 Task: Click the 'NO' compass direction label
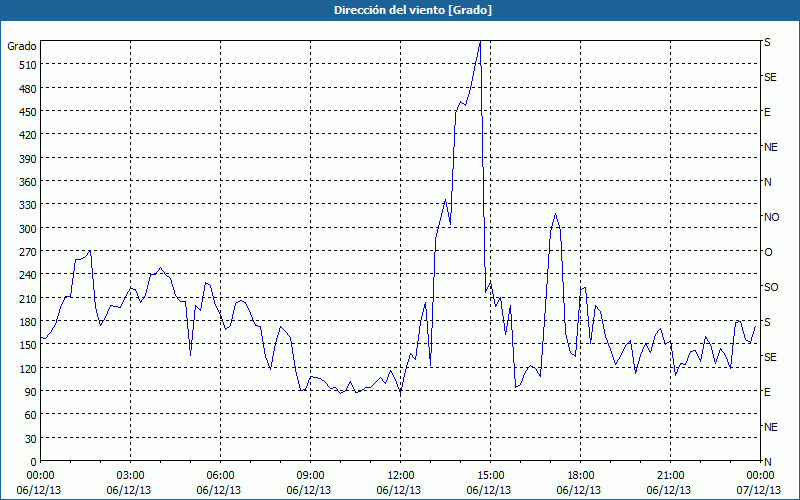(x=771, y=217)
